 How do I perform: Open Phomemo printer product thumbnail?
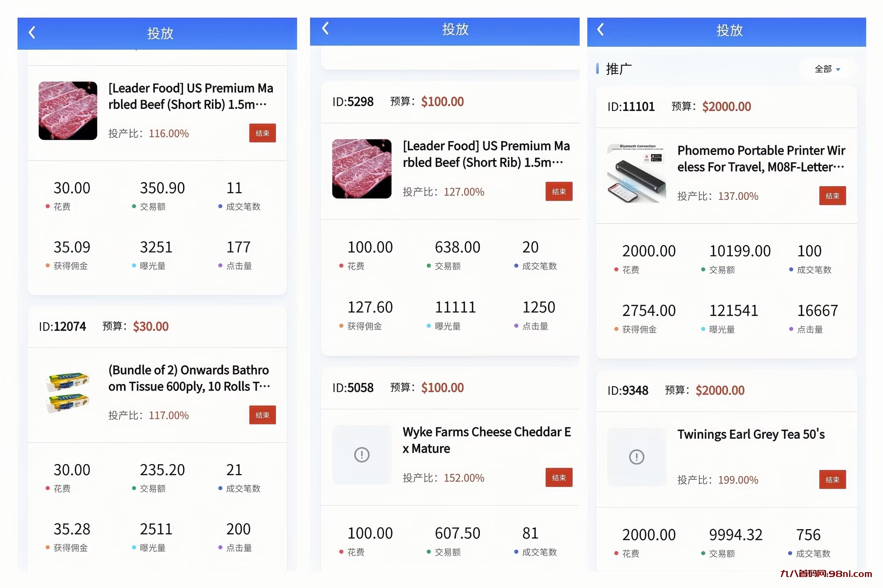click(x=637, y=173)
